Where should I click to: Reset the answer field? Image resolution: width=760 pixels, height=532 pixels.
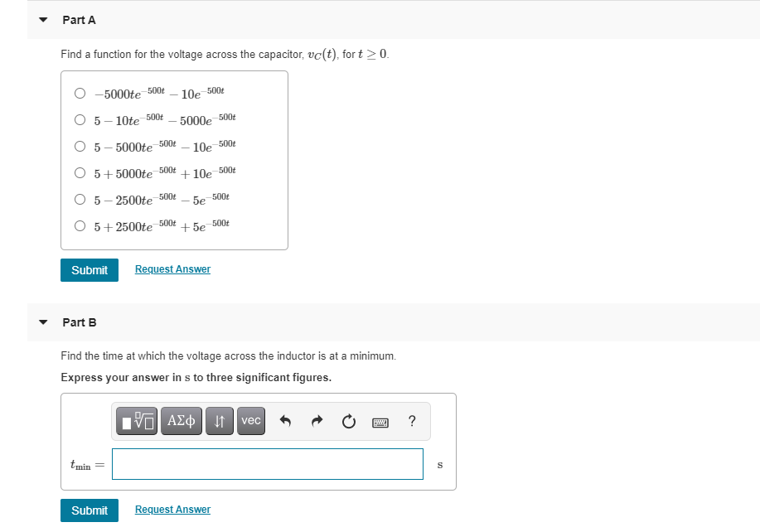[348, 421]
